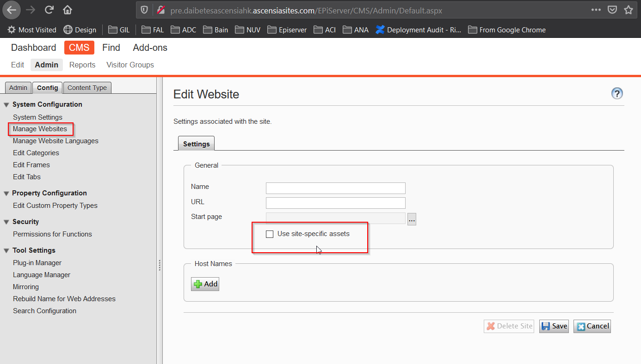Enable Use site-specific assets checkbox
Viewport: 641px width, 364px height.
point(270,234)
